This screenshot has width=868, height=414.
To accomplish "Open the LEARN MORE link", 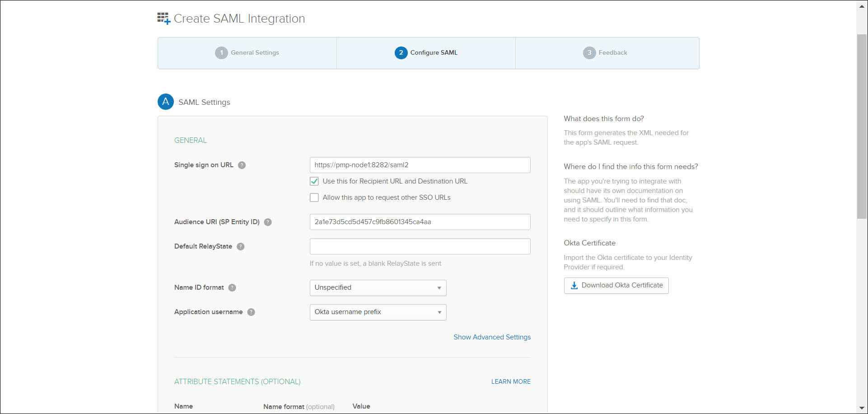I will (x=511, y=381).
